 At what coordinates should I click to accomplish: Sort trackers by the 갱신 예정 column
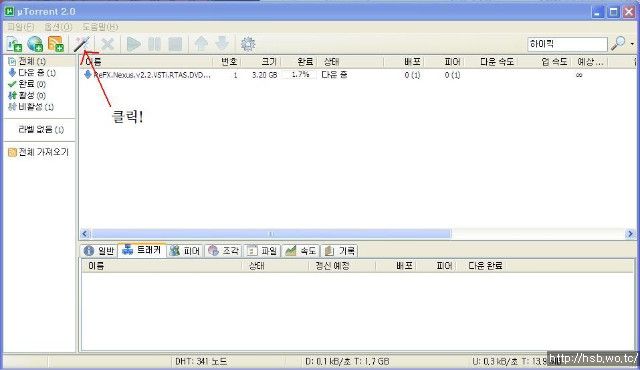coord(332,266)
